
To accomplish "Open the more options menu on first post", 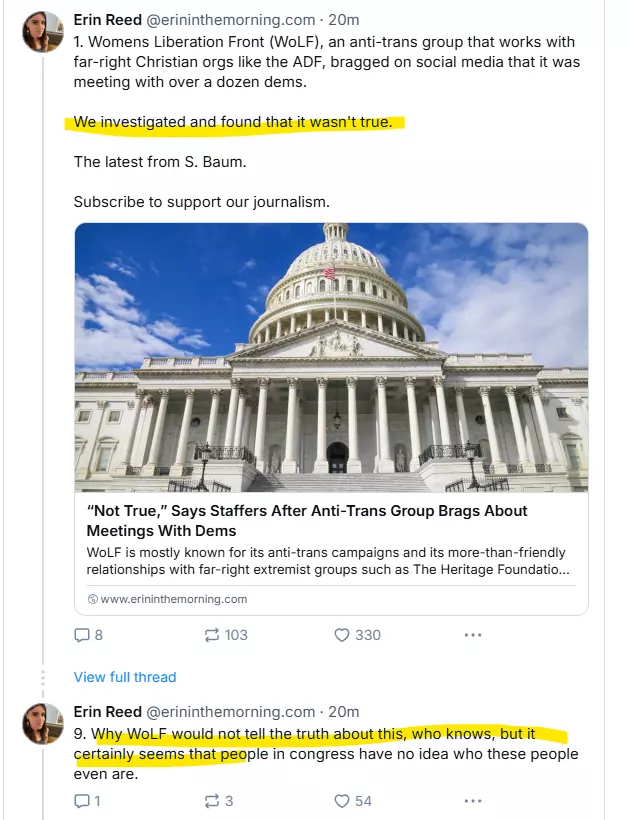I will [473, 635].
